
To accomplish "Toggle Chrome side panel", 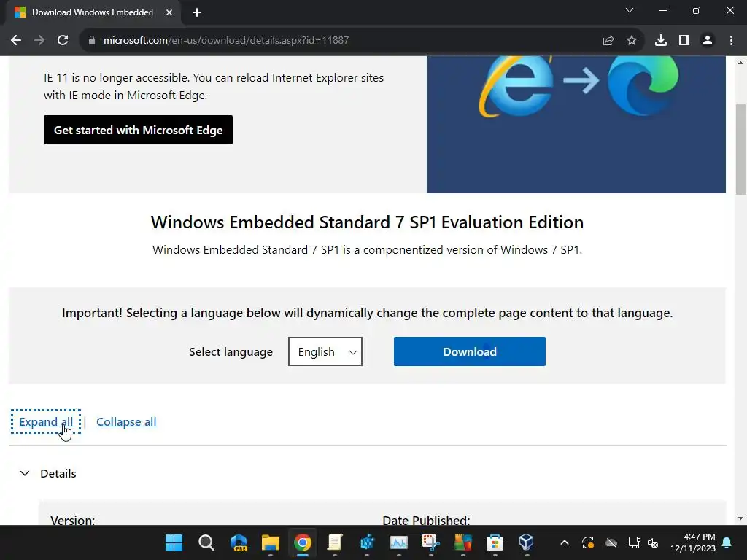I will pyautogui.click(x=684, y=41).
